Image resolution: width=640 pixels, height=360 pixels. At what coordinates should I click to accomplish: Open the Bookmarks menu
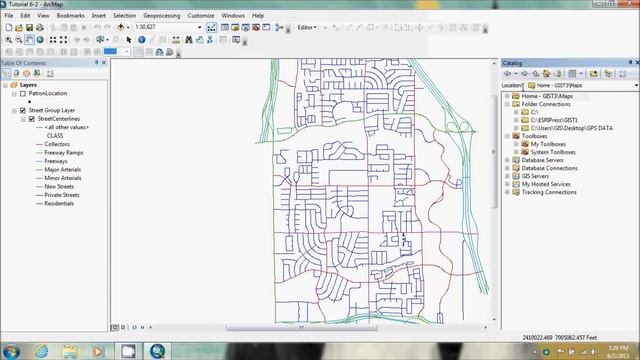[70, 16]
